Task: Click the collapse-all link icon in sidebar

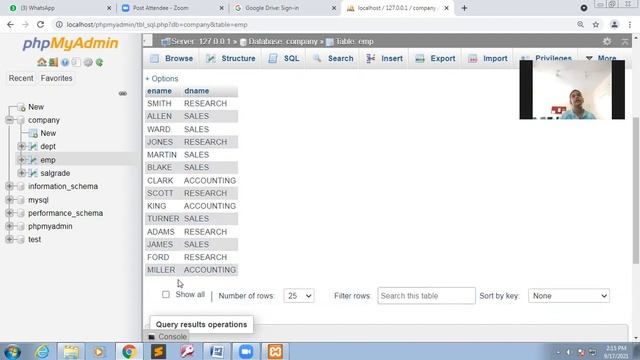Action: tap(122, 93)
